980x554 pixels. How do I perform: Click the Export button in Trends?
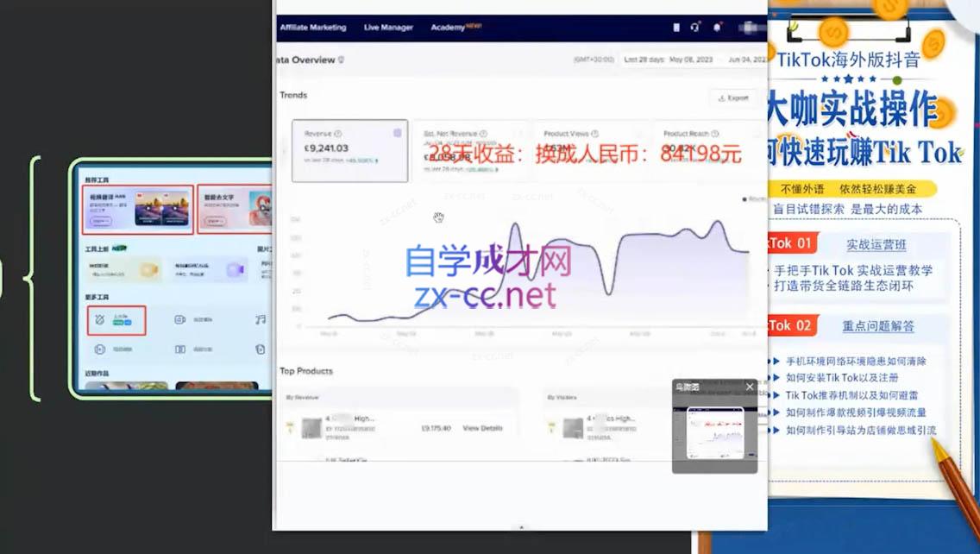tap(732, 98)
